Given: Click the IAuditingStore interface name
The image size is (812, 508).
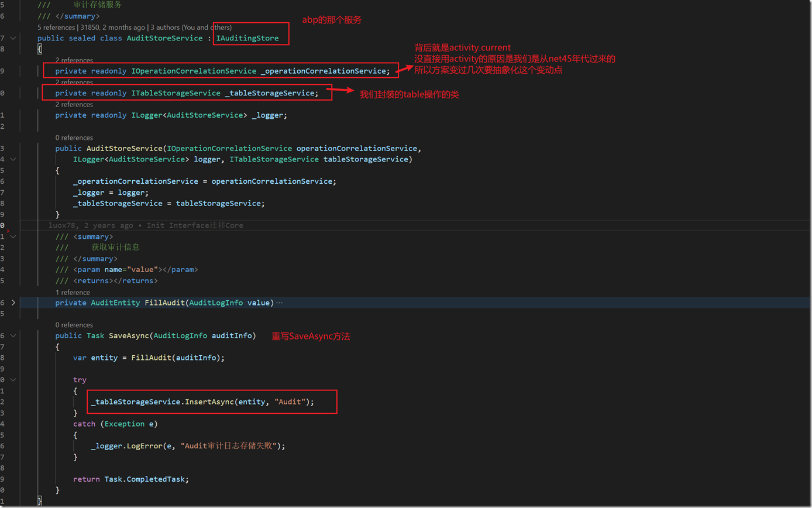Looking at the screenshot, I should coord(247,38).
